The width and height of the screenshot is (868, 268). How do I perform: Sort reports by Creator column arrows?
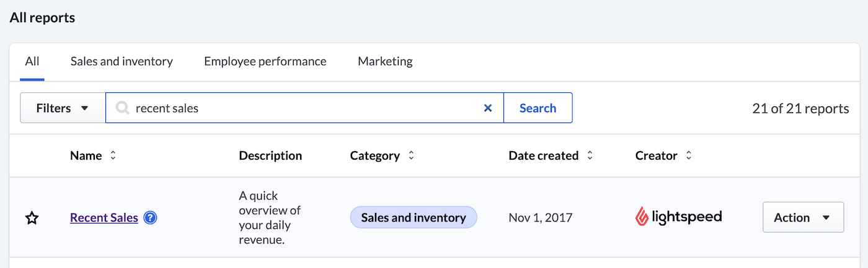point(688,156)
